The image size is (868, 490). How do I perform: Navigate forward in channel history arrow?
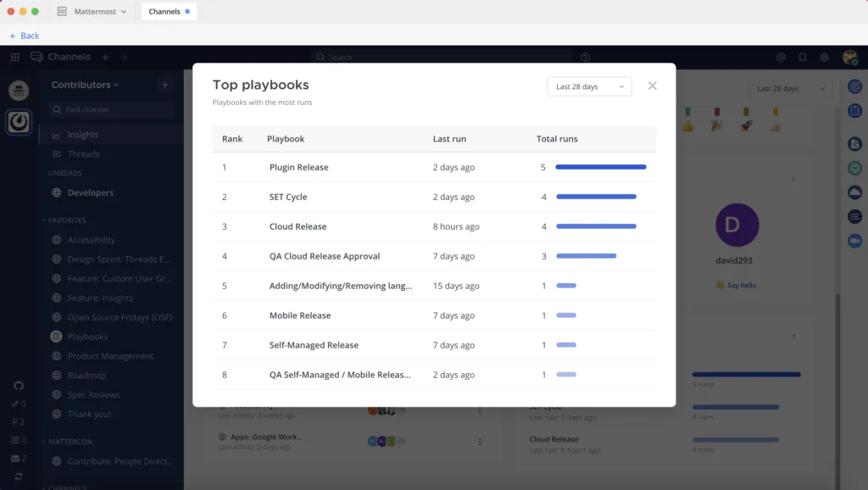click(124, 57)
